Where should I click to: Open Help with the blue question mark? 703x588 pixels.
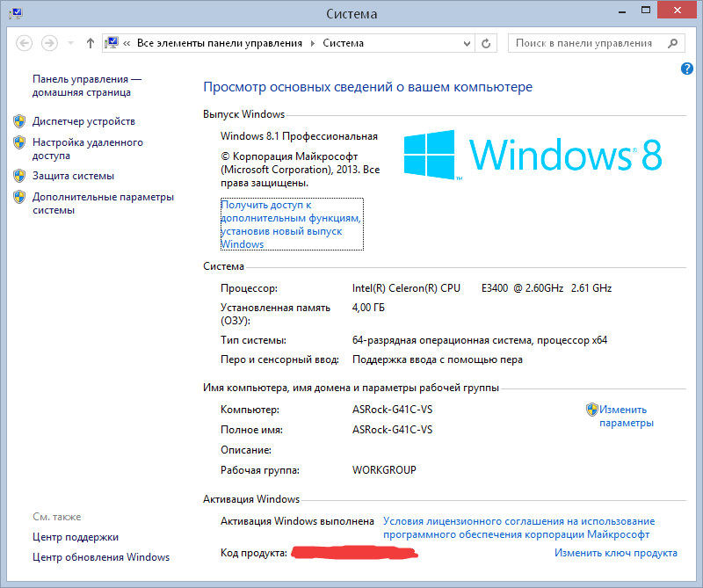tap(686, 69)
